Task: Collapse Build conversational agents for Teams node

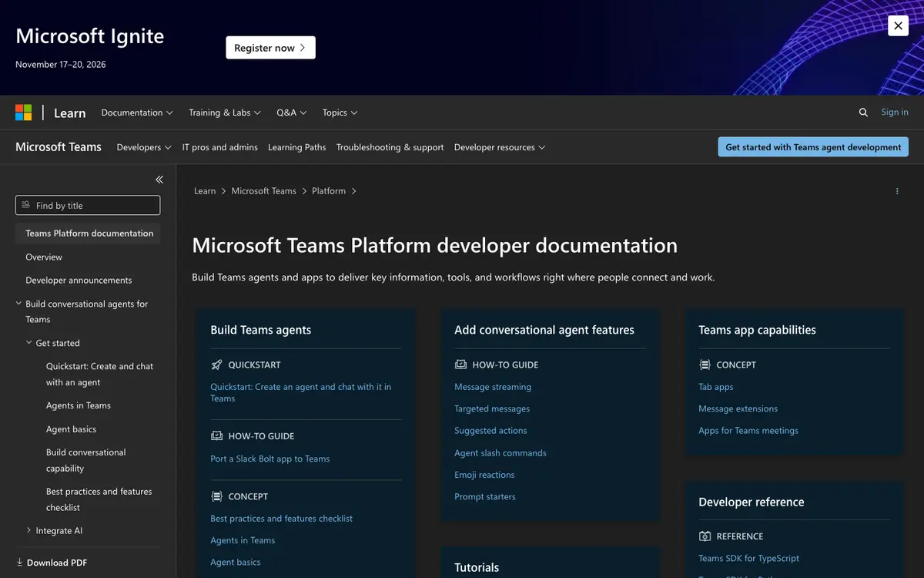Action: pos(19,304)
